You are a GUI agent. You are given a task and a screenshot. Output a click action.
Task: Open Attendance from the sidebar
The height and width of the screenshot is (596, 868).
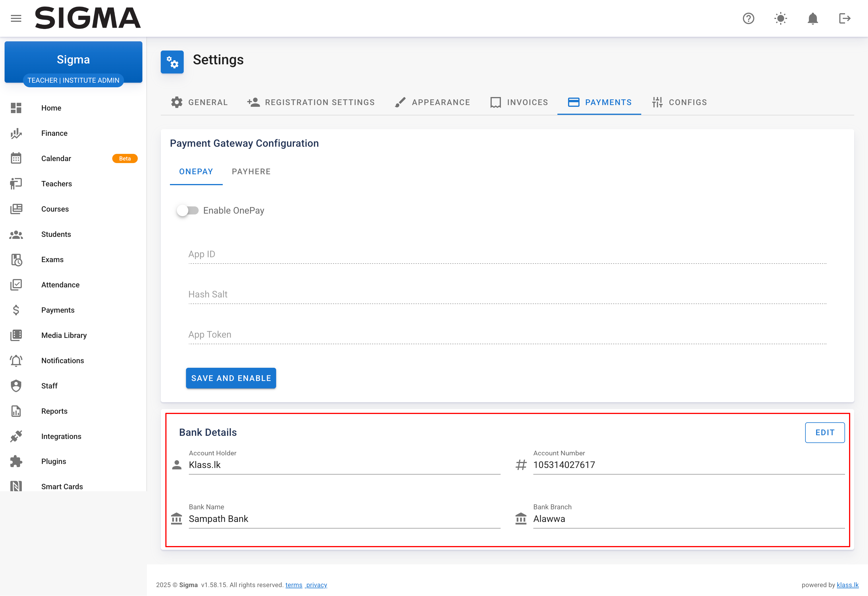(73, 285)
